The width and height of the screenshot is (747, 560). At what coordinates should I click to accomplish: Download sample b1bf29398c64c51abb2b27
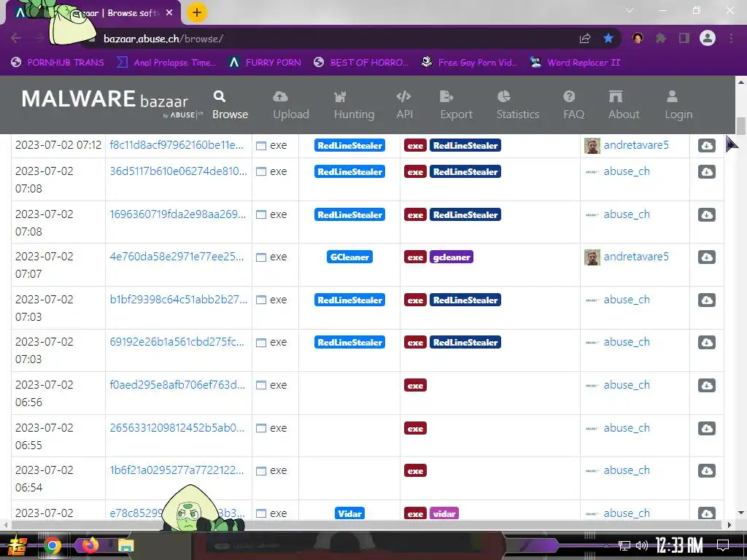click(x=706, y=300)
